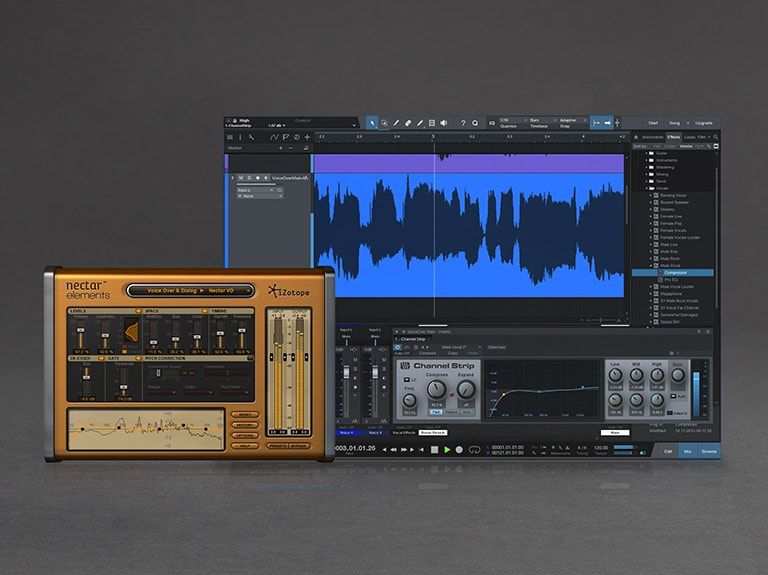Viewport: 768px width, 575px height.
Task: Click the browser home icon
Action: tap(636, 137)
